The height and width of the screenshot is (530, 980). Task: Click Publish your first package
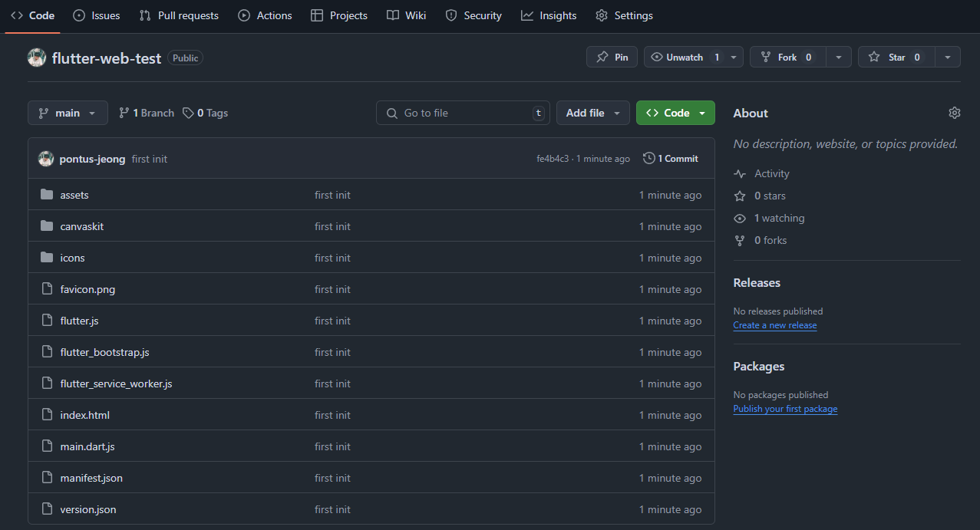point(785,409)
